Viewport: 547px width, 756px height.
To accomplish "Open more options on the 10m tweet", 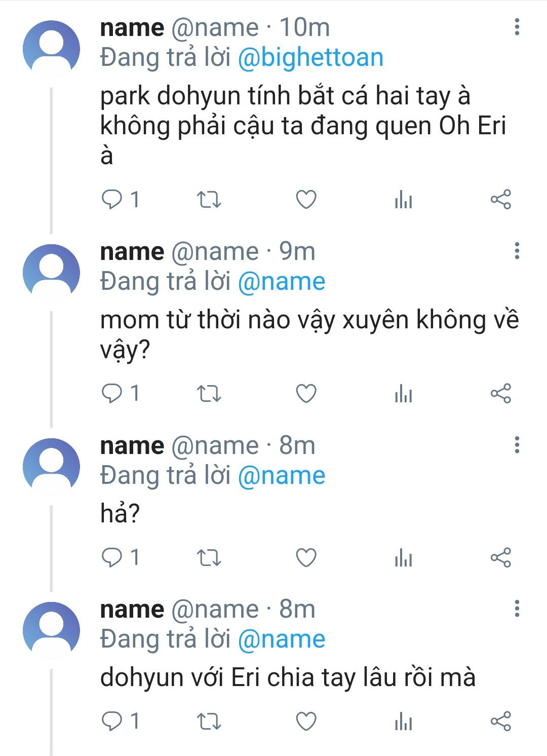I will tap(517, 27).
